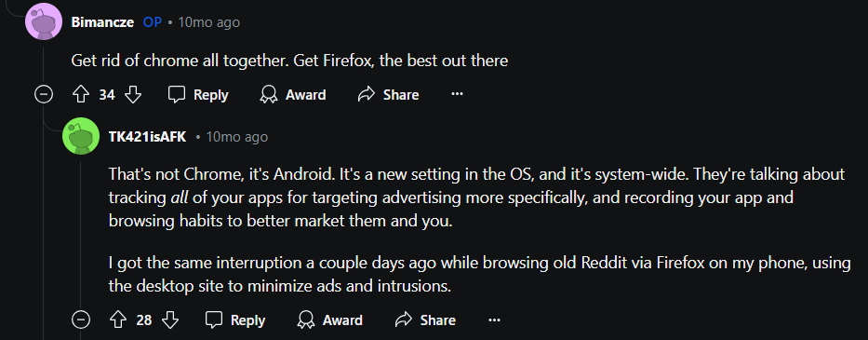This screenshot has height=340, width=868.
Task: Open more options on Bimancze's comment
Action: coord(457,94)
